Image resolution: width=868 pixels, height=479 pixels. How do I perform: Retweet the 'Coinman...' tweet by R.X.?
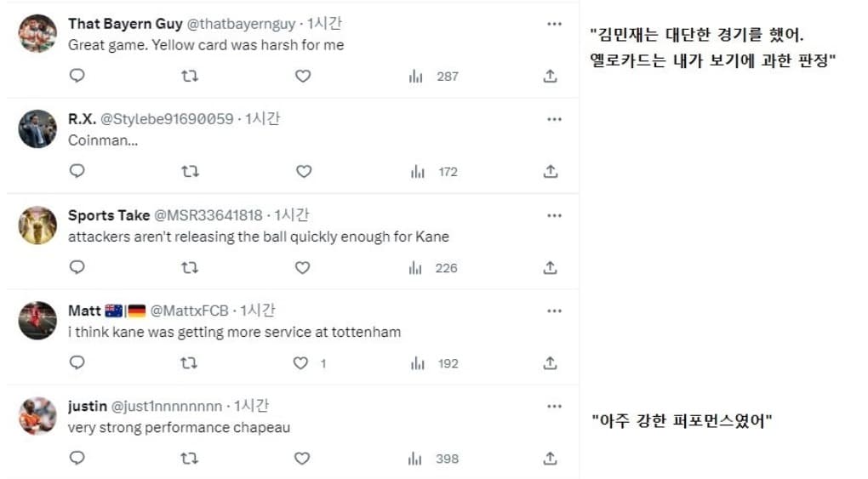coord(191,171)
